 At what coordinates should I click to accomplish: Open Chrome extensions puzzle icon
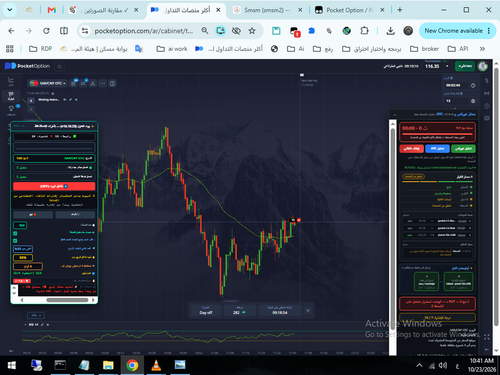pyautogui.click(x=364, y=31)
